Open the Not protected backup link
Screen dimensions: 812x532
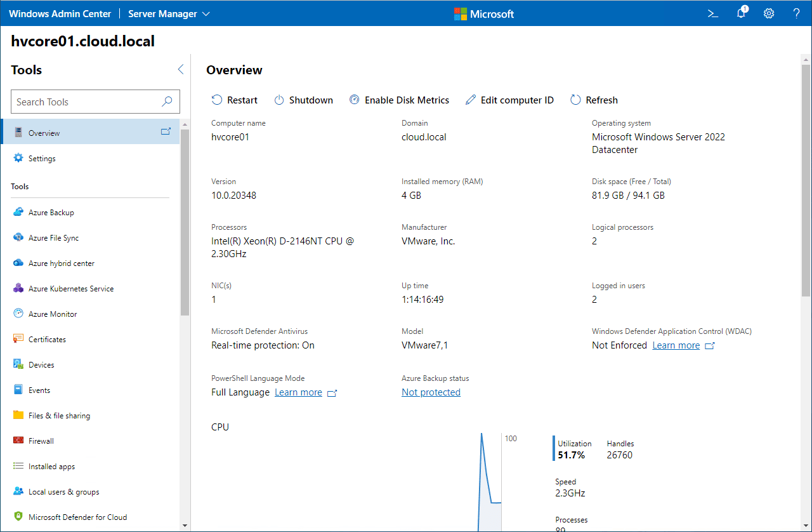pyautogui.click(x=431, y=392)
